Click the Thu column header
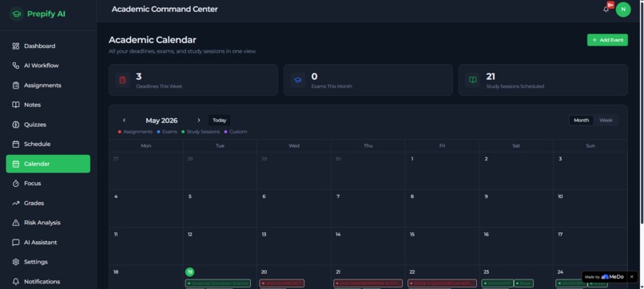This screenshot has height=289, width=644. pyautogui.click(x=368, y=146)
